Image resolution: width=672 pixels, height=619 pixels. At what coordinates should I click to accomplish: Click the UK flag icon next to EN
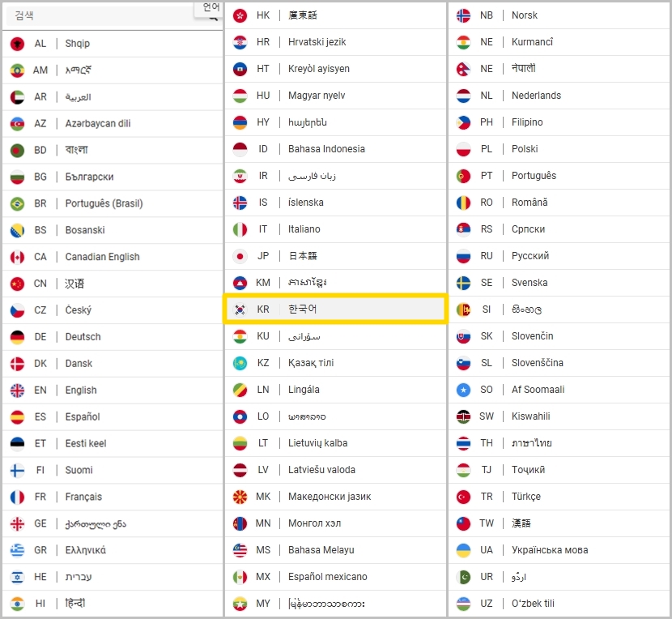coord(17,391)
